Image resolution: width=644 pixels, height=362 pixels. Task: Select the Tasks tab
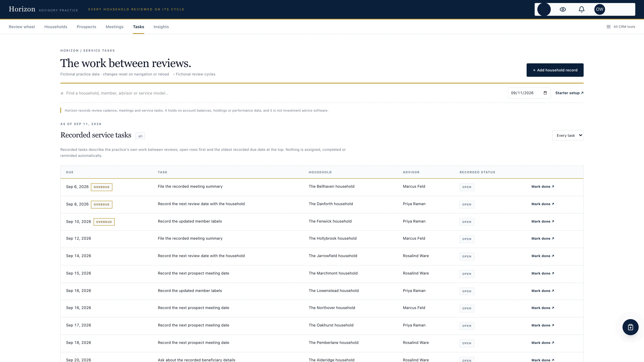click(139, 27)
